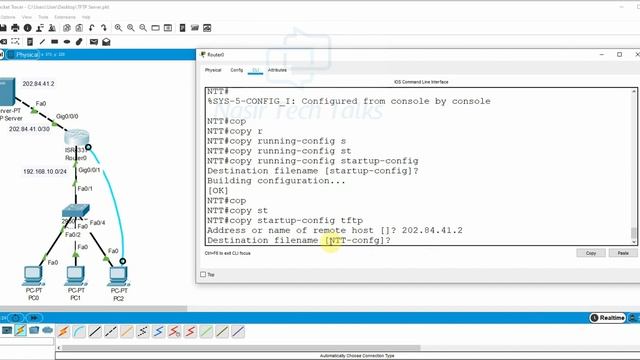Open the Help menu

coord(86,17)
